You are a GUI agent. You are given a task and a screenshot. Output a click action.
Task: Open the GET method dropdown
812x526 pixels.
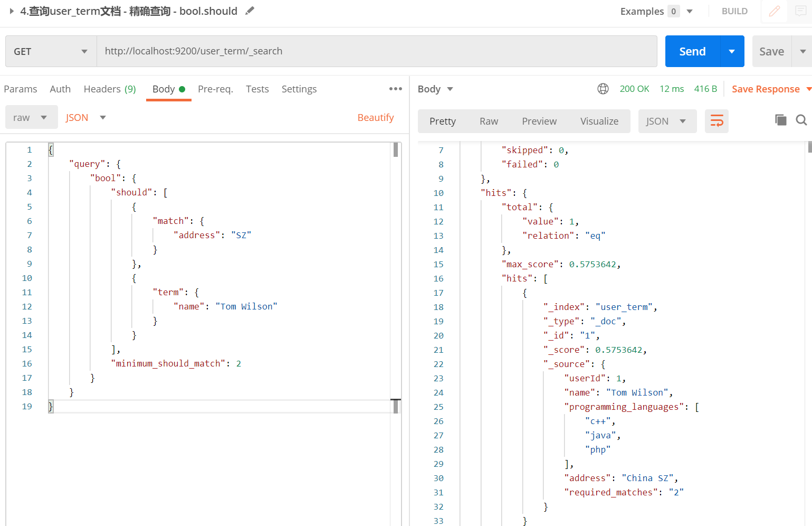(51, 51)
